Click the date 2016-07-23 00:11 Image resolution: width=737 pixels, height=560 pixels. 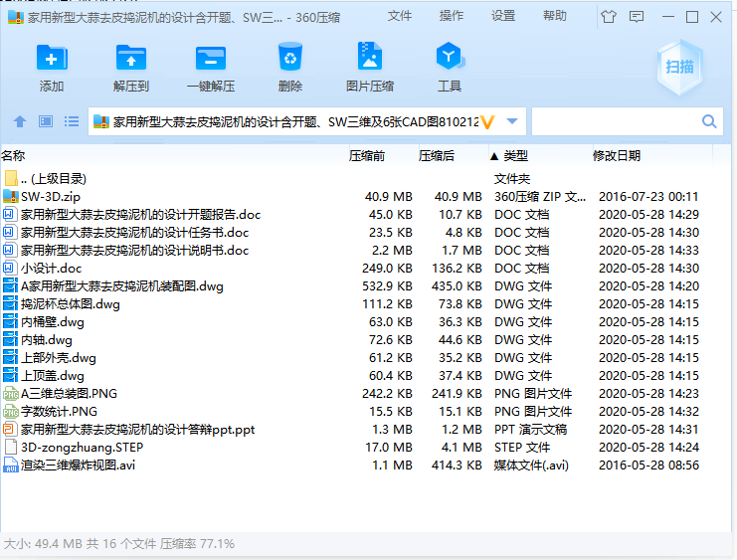tap(648, 197)
